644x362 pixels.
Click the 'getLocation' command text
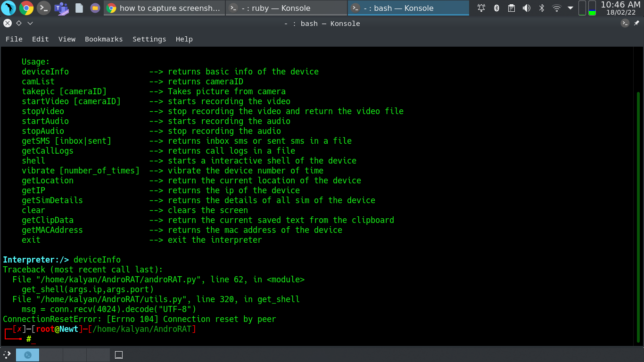click(x=48, y=181)
